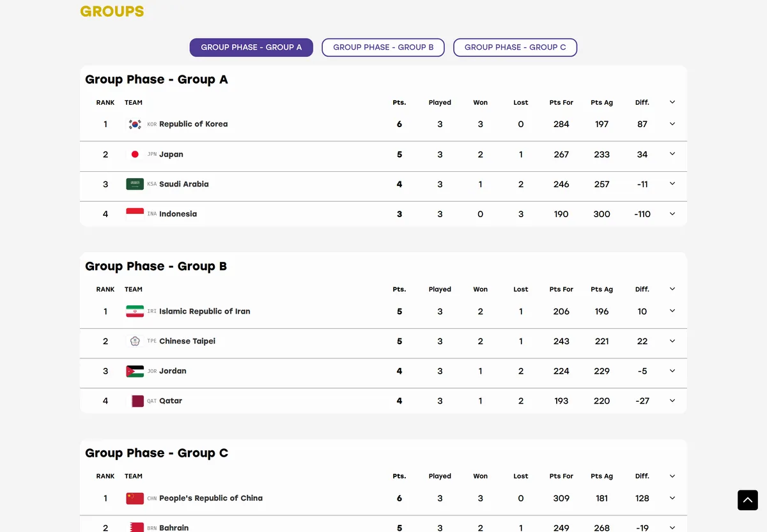The width and height of the screenshot is (767, 532).
Task: Expand Chinese Taipei row chevron
Action: click(672, 341)
